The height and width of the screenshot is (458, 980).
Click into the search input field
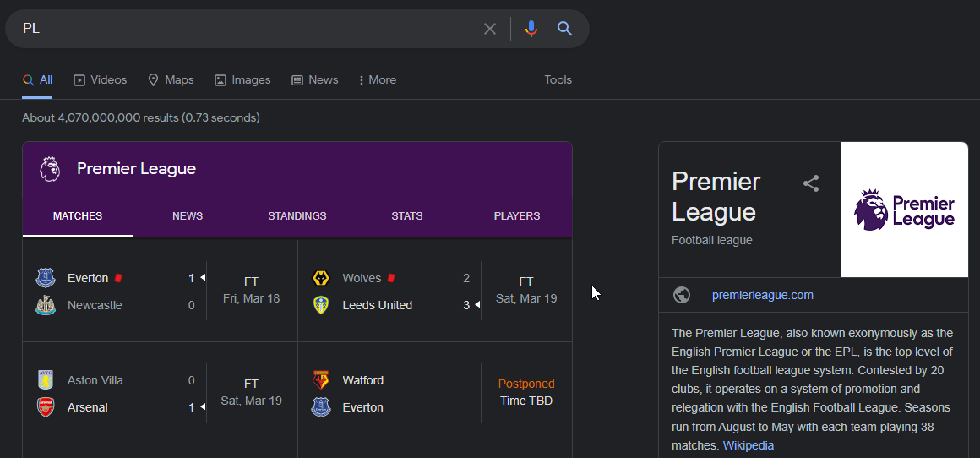pos(245,29)
